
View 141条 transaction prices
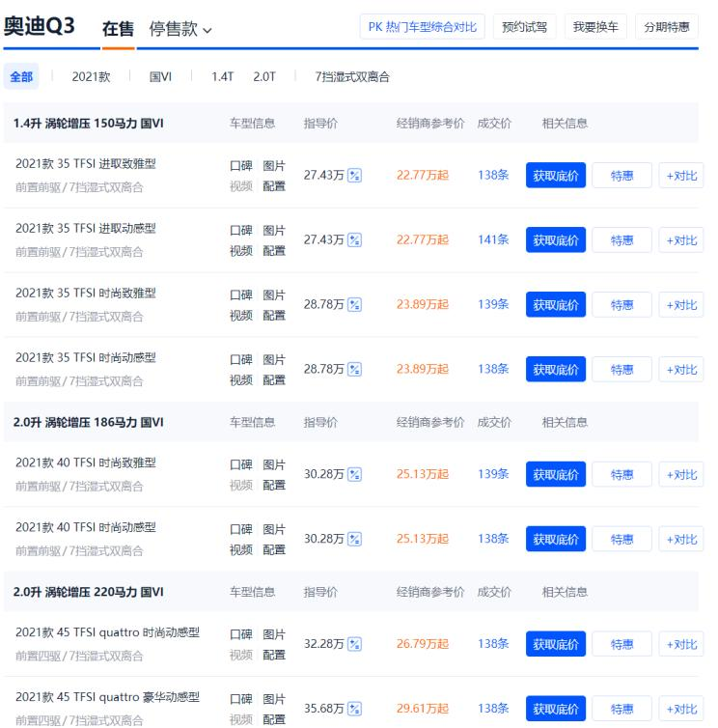493,239
